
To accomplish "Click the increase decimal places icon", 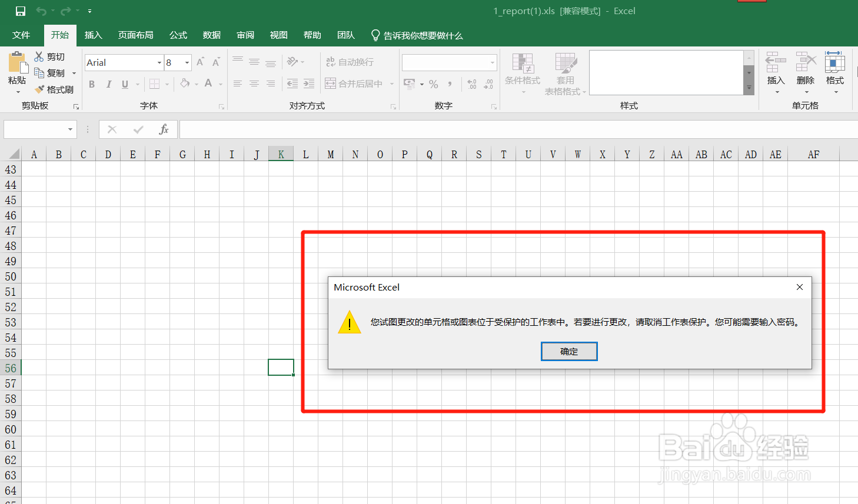I will tap(471, 84).
